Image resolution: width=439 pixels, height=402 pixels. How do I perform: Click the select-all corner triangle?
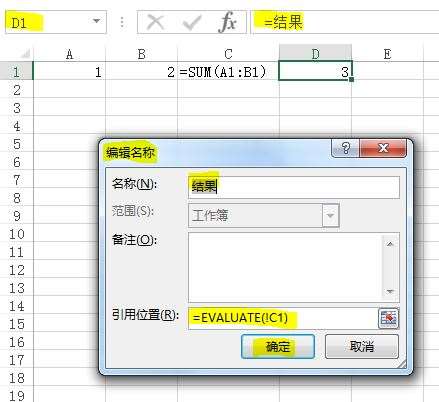[x=25, y=54]
